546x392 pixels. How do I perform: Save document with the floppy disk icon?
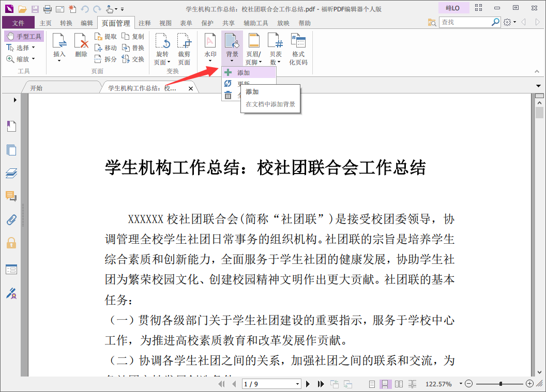coord(35,9)
